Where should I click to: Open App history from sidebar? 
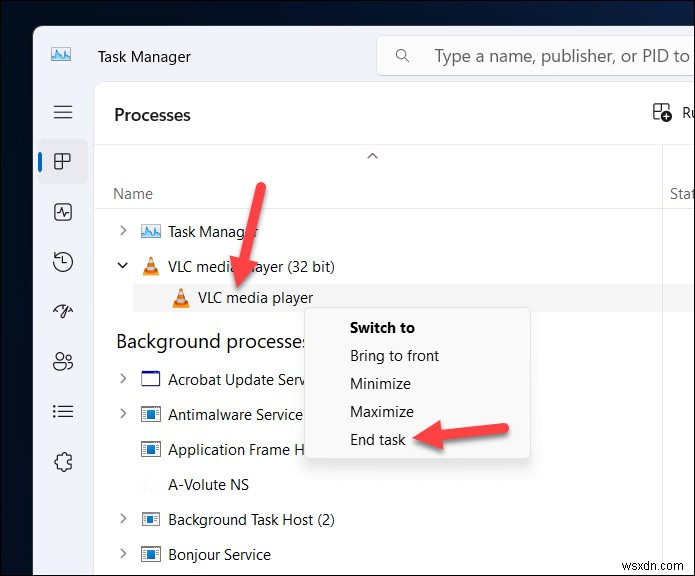[63, 261]
